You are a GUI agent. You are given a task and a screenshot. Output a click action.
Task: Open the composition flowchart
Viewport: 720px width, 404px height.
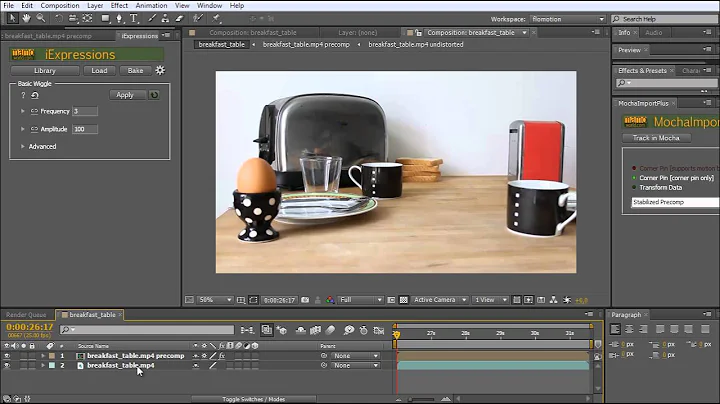point(554,300)
